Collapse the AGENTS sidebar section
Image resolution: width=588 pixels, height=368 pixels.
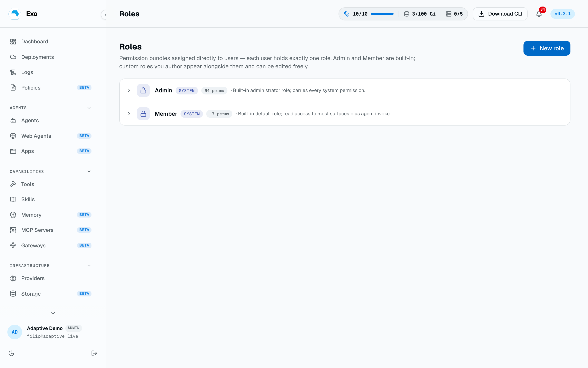(89, 108)
